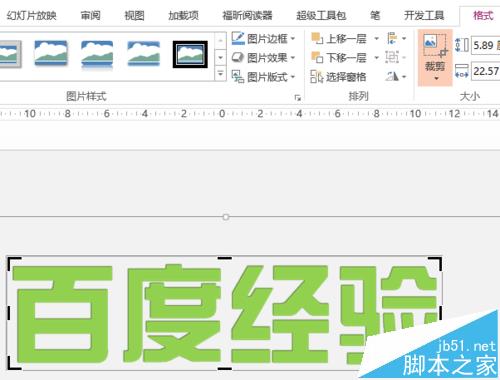Click the rotate objects icon
The width and height of the screenshot is (500, 380).
tap(392, 77)
